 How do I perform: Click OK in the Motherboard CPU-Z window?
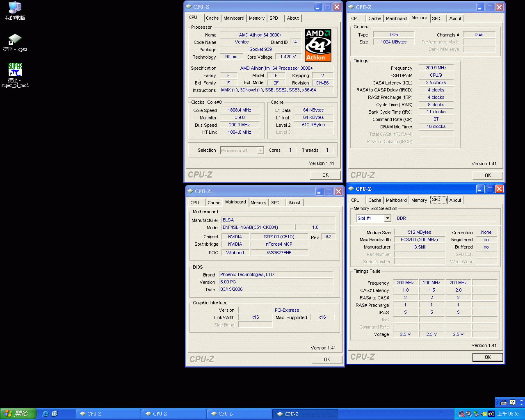pos(327,360)
